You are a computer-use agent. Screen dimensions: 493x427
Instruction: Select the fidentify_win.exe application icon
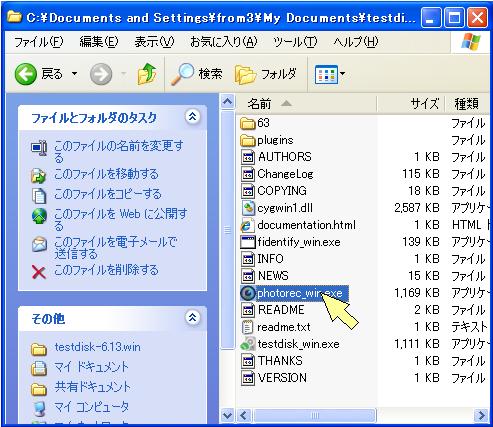coord(248,242)
